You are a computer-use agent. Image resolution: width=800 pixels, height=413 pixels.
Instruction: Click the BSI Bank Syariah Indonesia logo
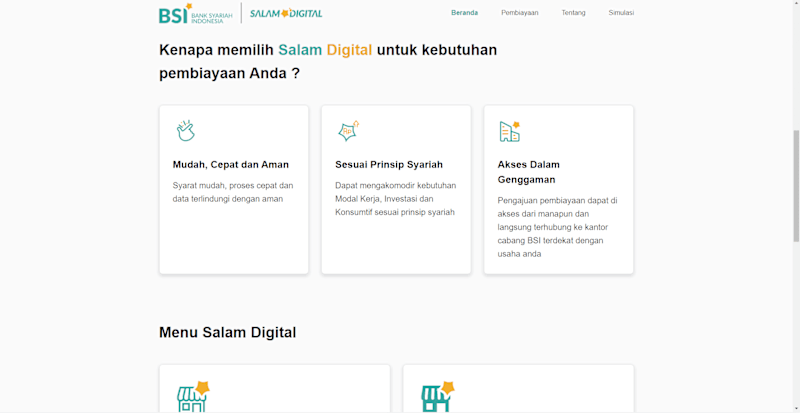click(x=196, y=14)
